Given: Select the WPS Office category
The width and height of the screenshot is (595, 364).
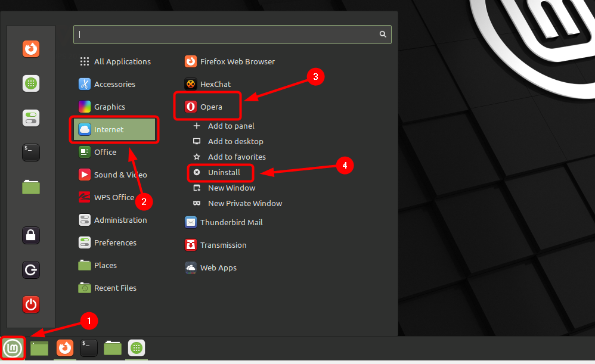Looking at the screenshot, I should [115, 198].
